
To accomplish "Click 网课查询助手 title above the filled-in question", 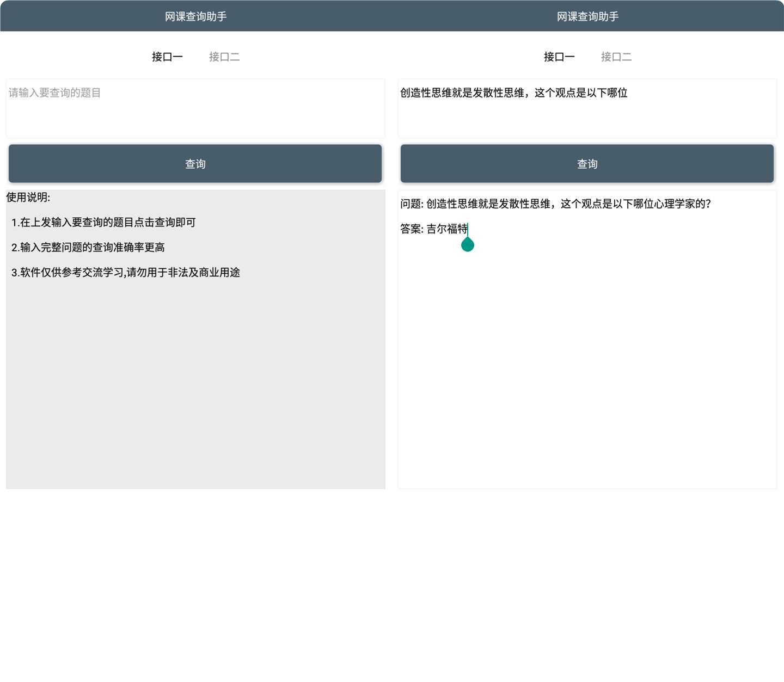I will [588, 16].
